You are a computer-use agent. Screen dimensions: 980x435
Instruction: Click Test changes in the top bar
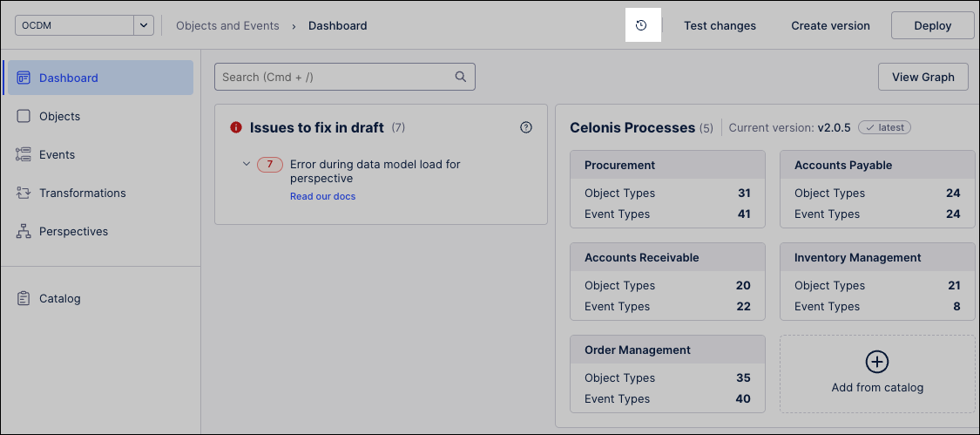(x=720, y=25)
